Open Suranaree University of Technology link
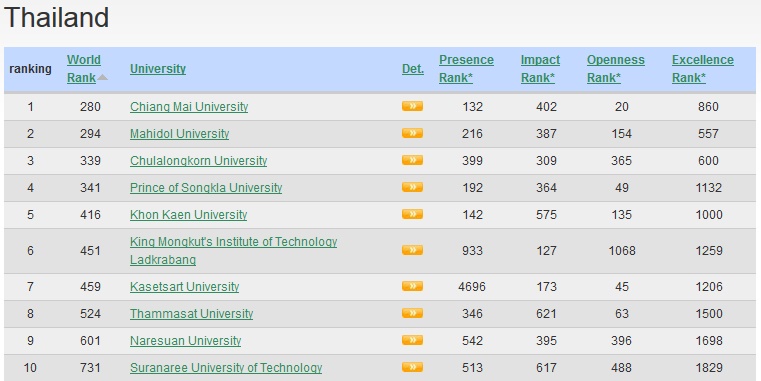This screenshot has width=761, height=381. click(226, 368)
